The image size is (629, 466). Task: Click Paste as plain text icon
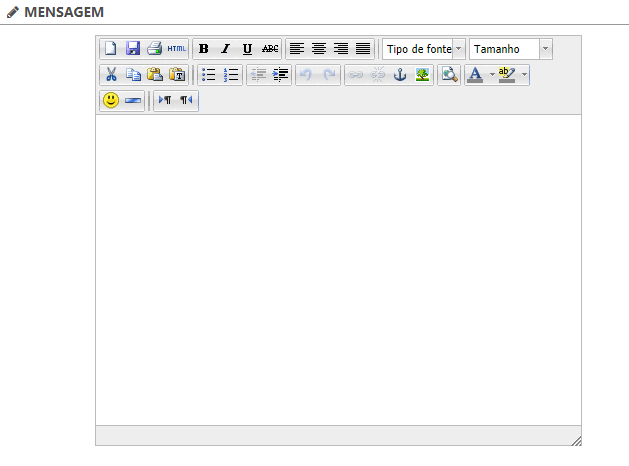pos(177,75)
